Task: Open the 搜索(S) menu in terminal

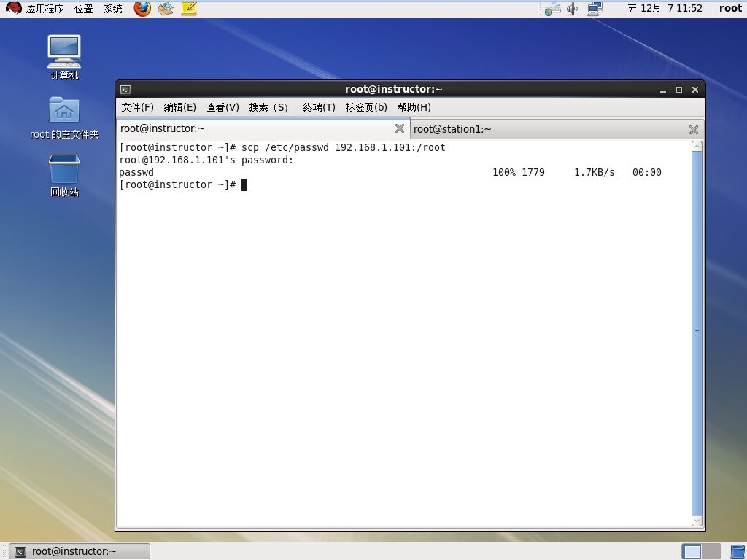Action: tap(268, 108)
